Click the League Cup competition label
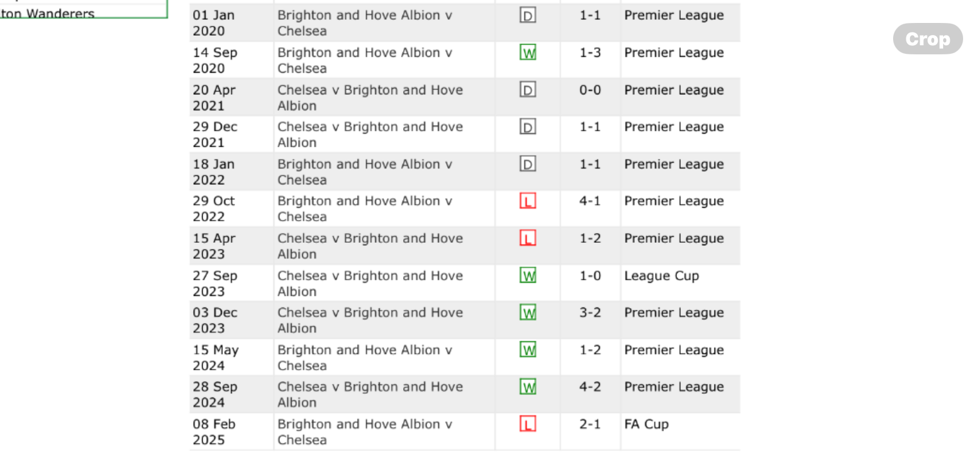Screen dimensions: 980x453 click(661, 276)
